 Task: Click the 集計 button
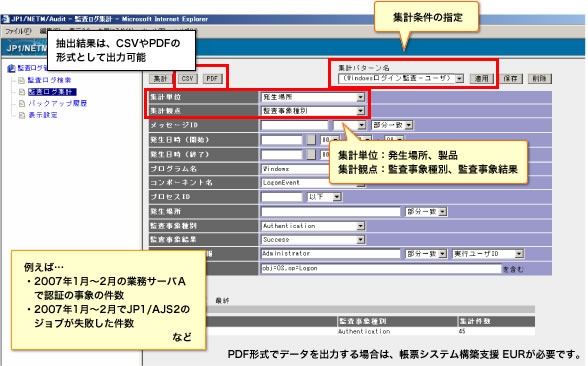160,79
